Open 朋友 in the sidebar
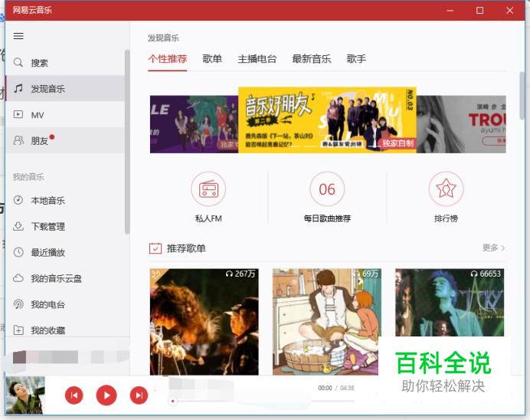This screenshot has height=420, width=530. pos(65,140)
